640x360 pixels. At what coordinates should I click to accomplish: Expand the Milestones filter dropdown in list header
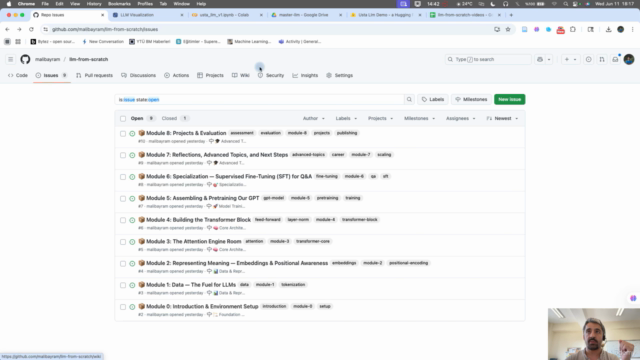[x=420, y=118]
